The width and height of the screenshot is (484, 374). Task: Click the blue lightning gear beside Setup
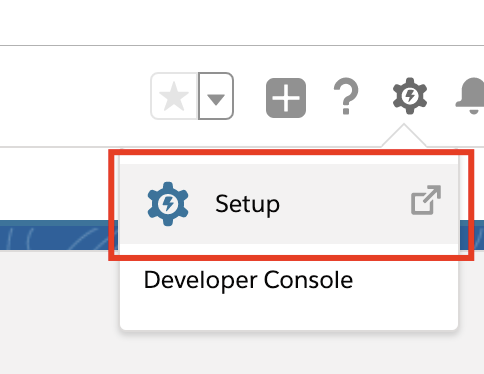click(168, 204)
